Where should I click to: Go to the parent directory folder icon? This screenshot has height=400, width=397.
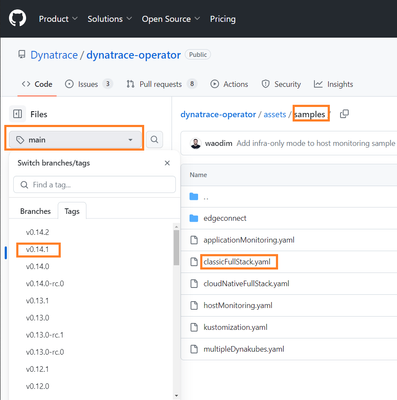194,196
